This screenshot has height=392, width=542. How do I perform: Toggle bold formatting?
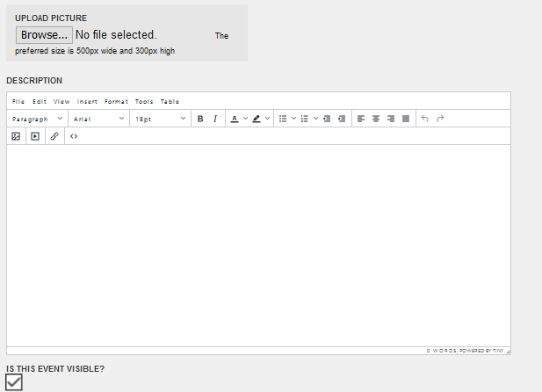200,119
